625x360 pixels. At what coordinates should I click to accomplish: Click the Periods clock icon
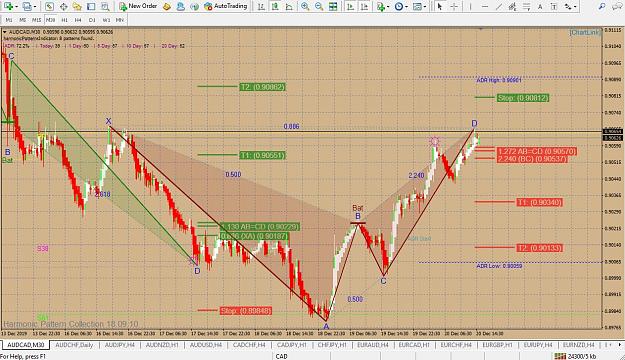click(x=399, y=6)
